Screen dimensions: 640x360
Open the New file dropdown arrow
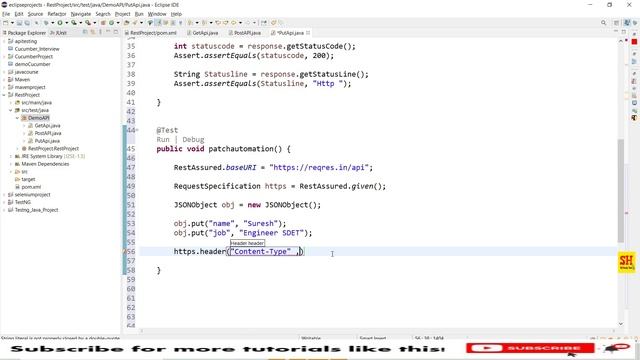(12, 23)
